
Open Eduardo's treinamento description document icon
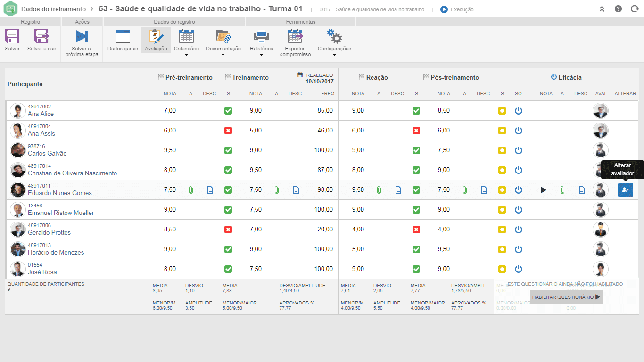pos(296,190)
